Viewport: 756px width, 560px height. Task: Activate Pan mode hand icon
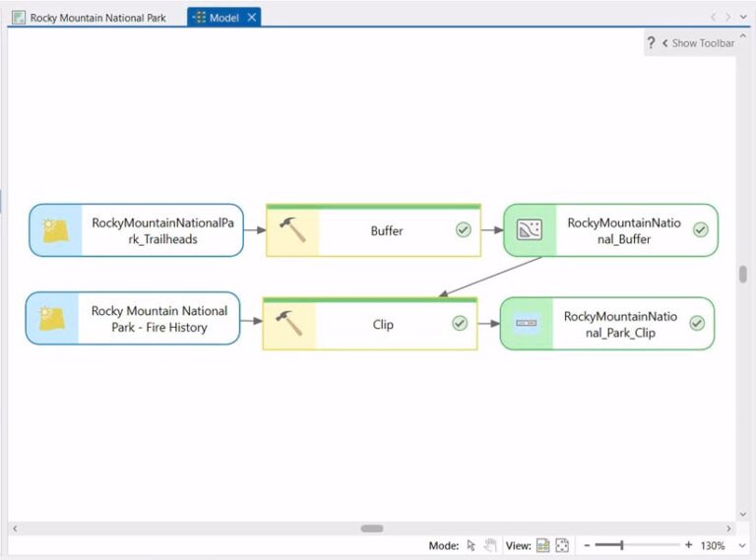pos(490,545)
